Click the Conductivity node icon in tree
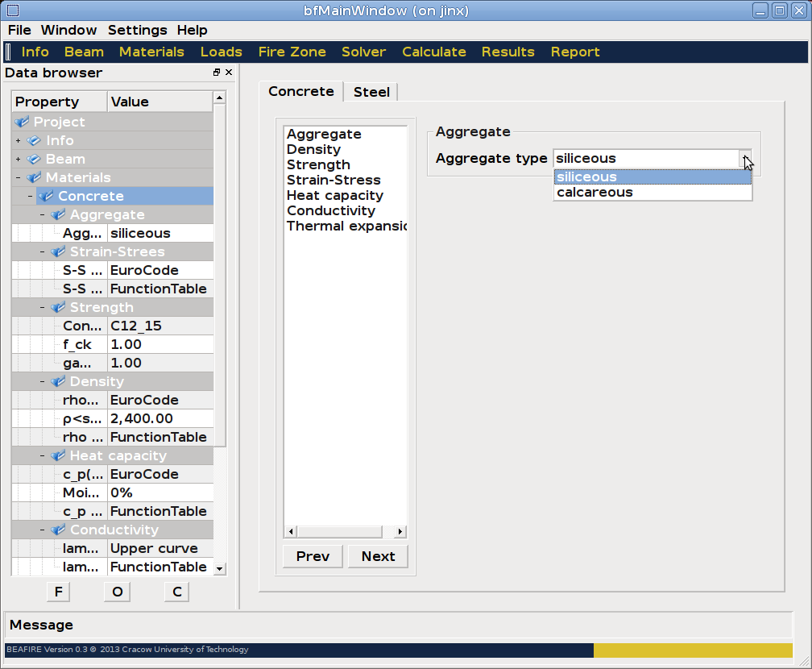 click(x=58, y=530)
